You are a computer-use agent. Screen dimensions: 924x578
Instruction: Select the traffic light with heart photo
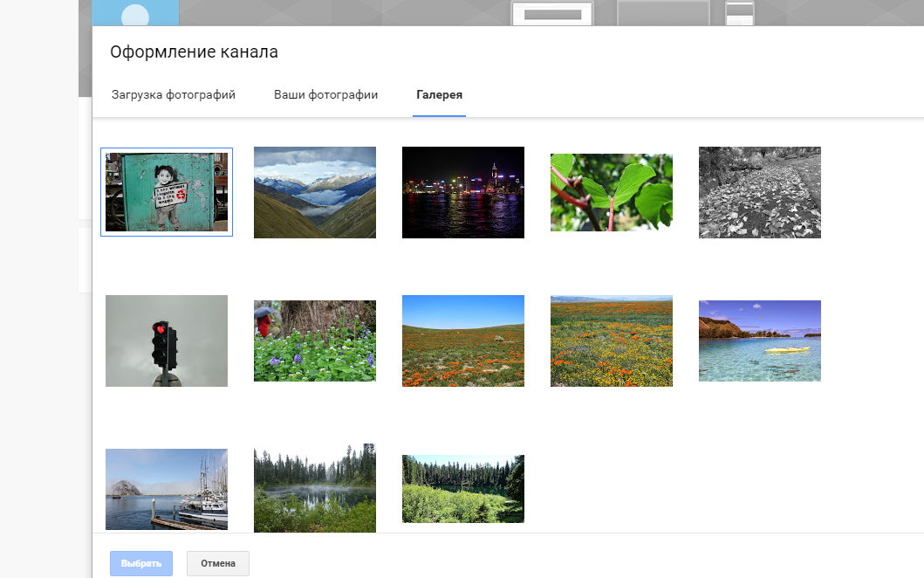[167, 341]
